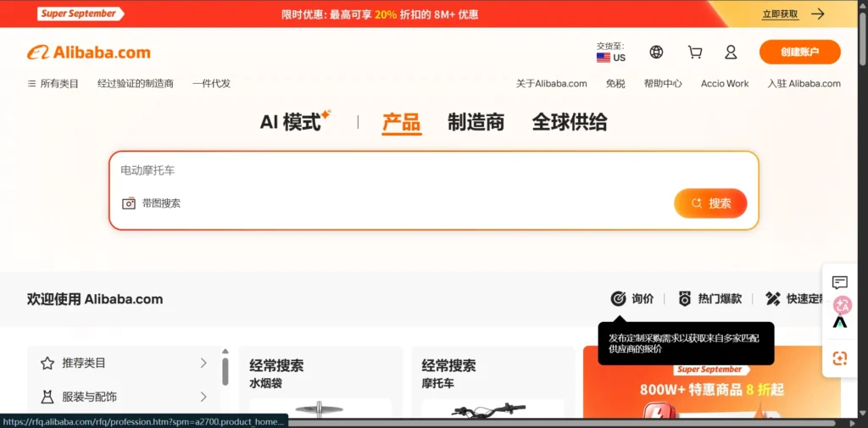Viewport: 868px width, 428px height.
Task: Click the 服装与配饰 dress icon
Action: [x=47, y=397]
